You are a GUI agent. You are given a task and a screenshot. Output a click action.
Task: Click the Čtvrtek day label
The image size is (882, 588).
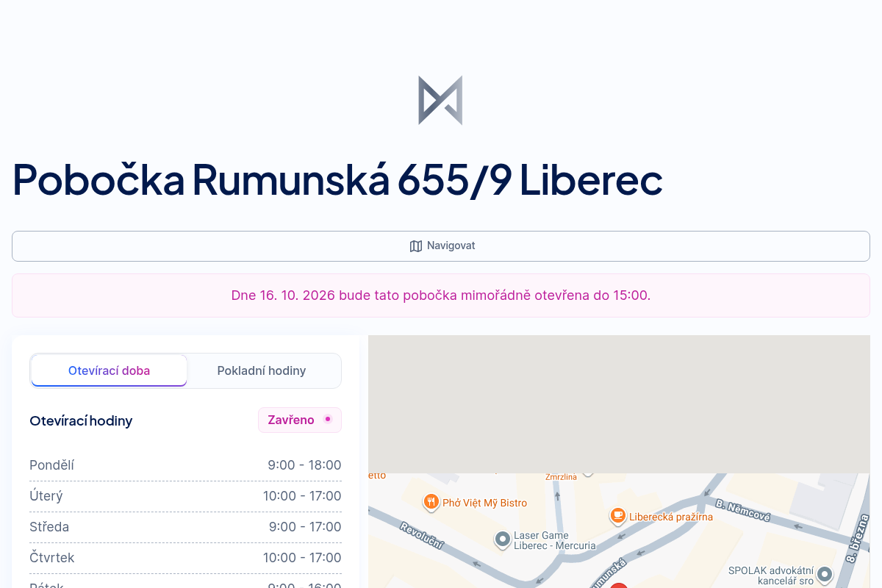tap(52, 558)
